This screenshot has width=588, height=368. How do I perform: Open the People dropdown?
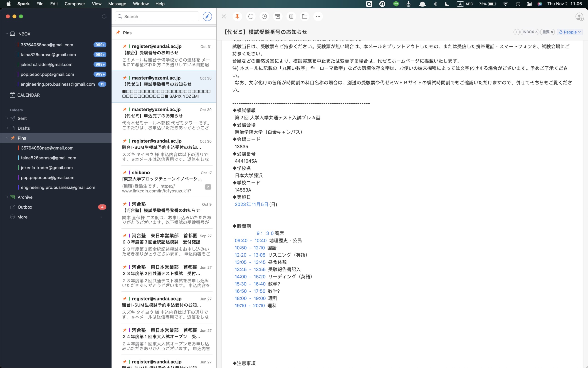(570, 32)
